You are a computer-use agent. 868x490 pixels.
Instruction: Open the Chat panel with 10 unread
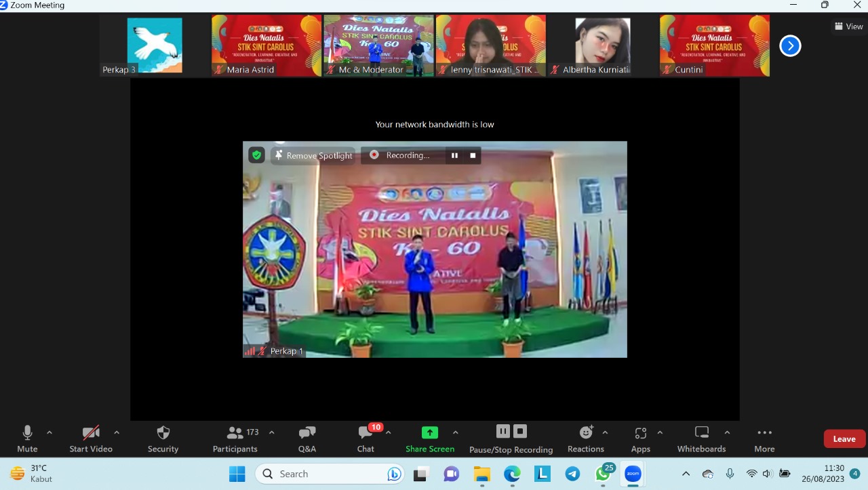(x=366, y=433)
